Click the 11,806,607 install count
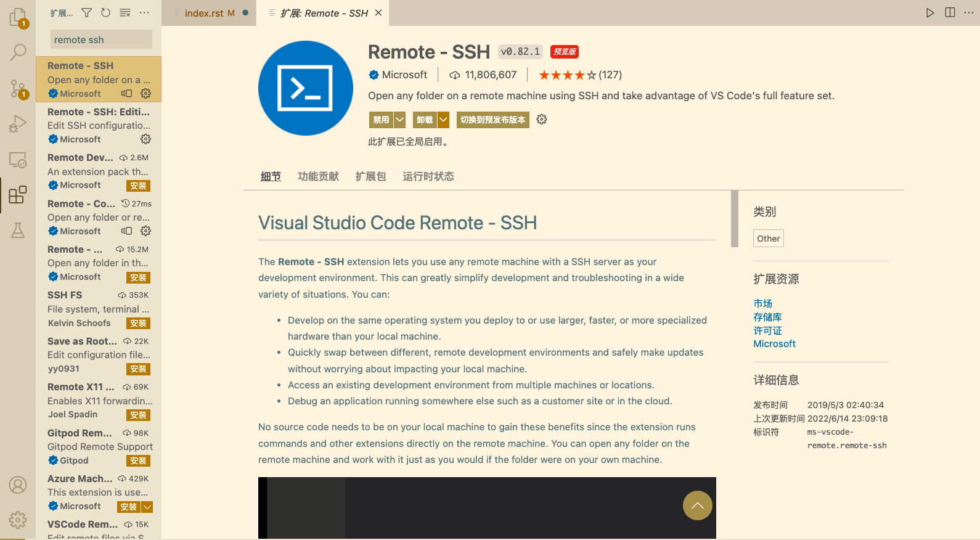This screenshot has height=540, width=980. [491, 75]
